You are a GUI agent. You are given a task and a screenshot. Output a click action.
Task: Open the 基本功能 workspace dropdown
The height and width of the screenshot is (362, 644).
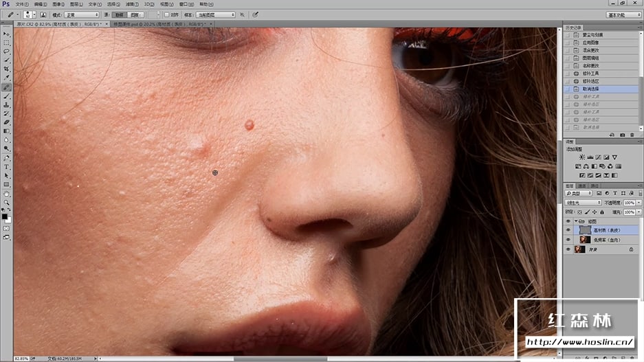623,15
